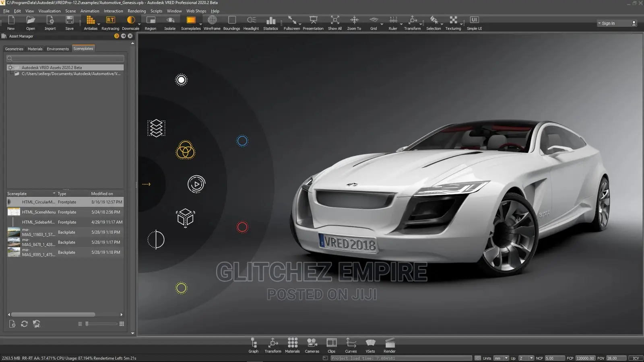Viewport: 644px width, 362px height.
Task: Click the ICV button in status bar
Action: click(636, 358)
